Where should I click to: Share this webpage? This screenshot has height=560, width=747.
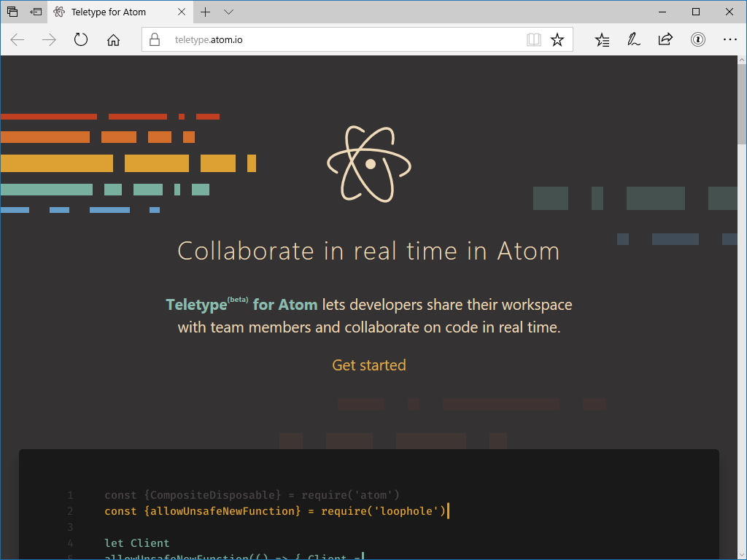tap(665, 39)
